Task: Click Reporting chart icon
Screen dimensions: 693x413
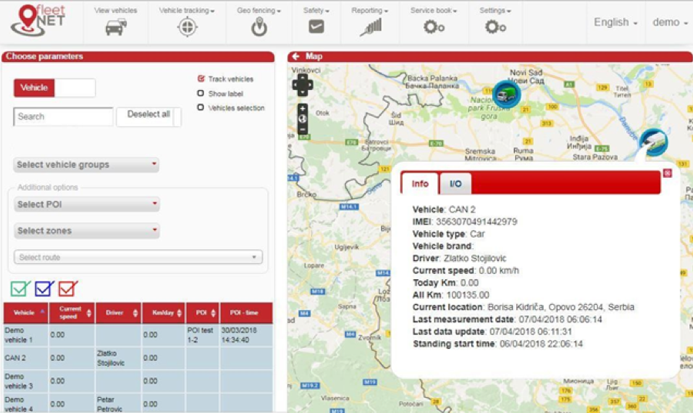Action: pos(371,27)
